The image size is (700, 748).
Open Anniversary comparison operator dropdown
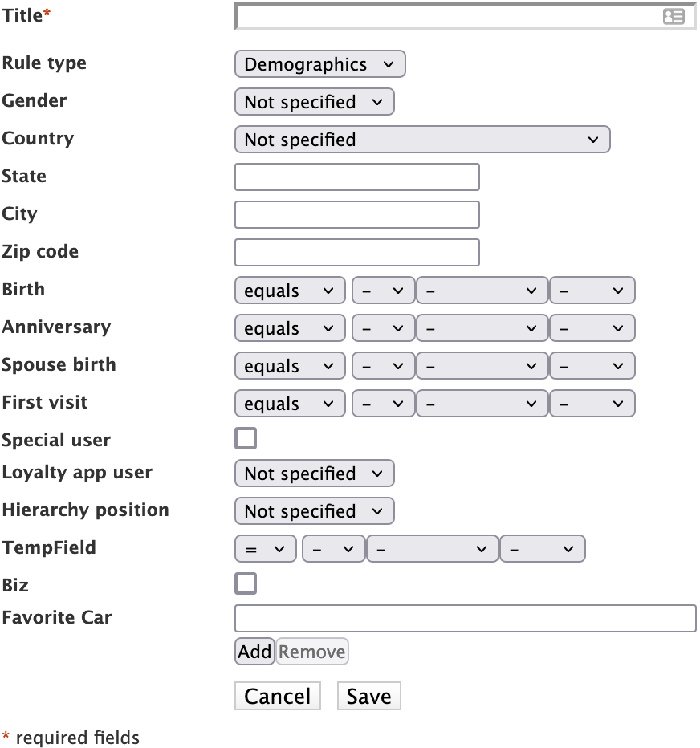[289, 328]
